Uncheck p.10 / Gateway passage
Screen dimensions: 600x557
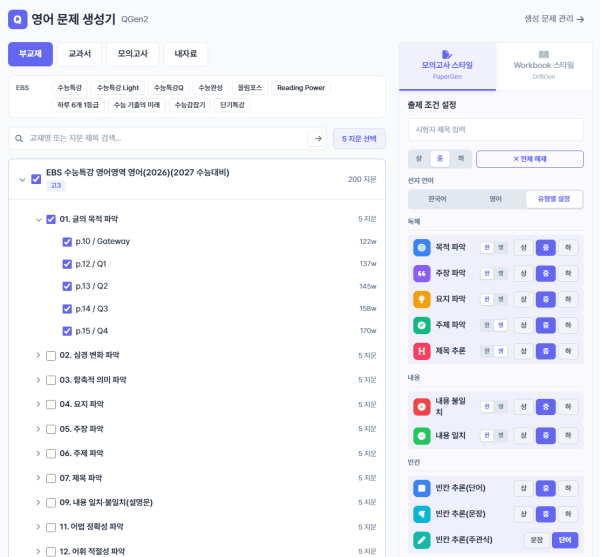pyautogui.click(x=67, y=242)
